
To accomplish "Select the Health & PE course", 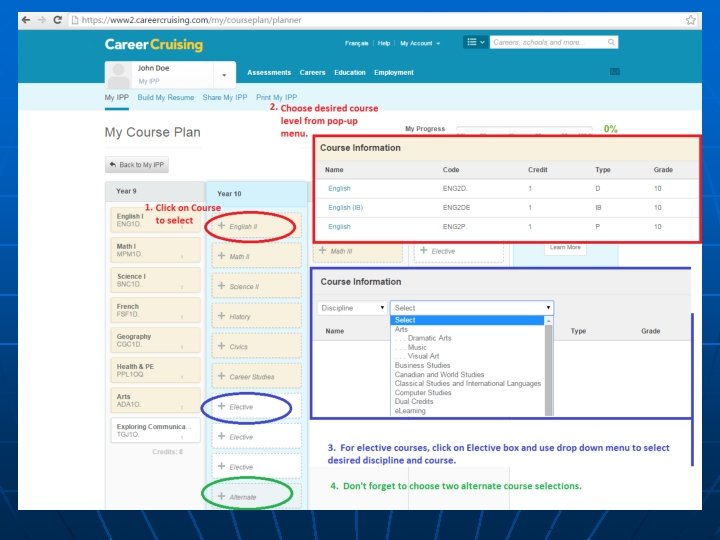I will click(156, 371).
